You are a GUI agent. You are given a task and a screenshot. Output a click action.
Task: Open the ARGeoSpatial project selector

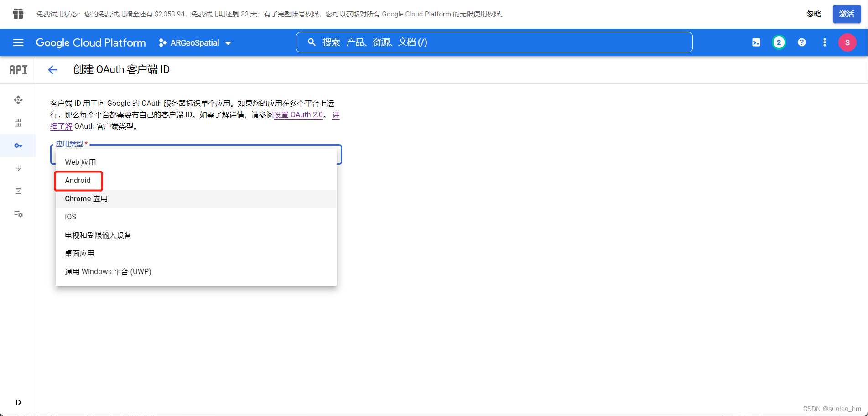click(195, 43)
